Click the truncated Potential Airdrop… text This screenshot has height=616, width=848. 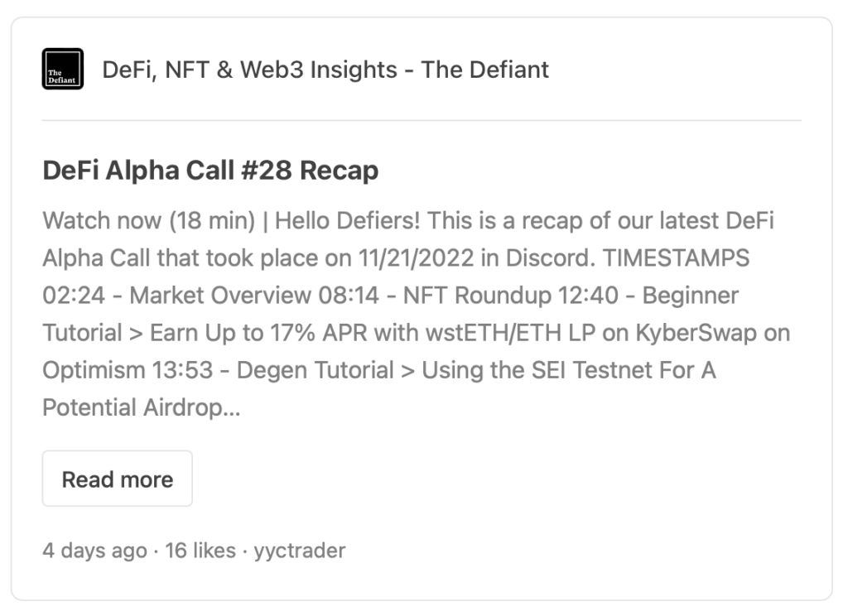click(x=142, y=408)
